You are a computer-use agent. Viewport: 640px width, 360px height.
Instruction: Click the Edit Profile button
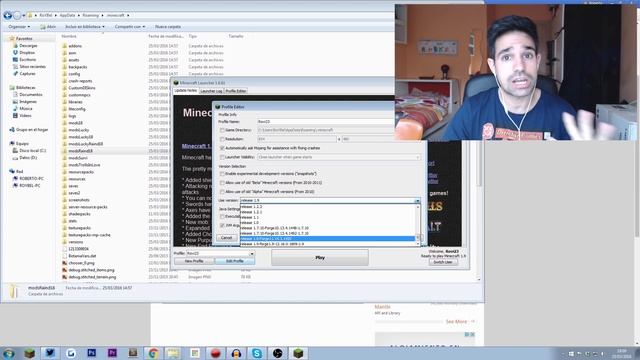235,261
